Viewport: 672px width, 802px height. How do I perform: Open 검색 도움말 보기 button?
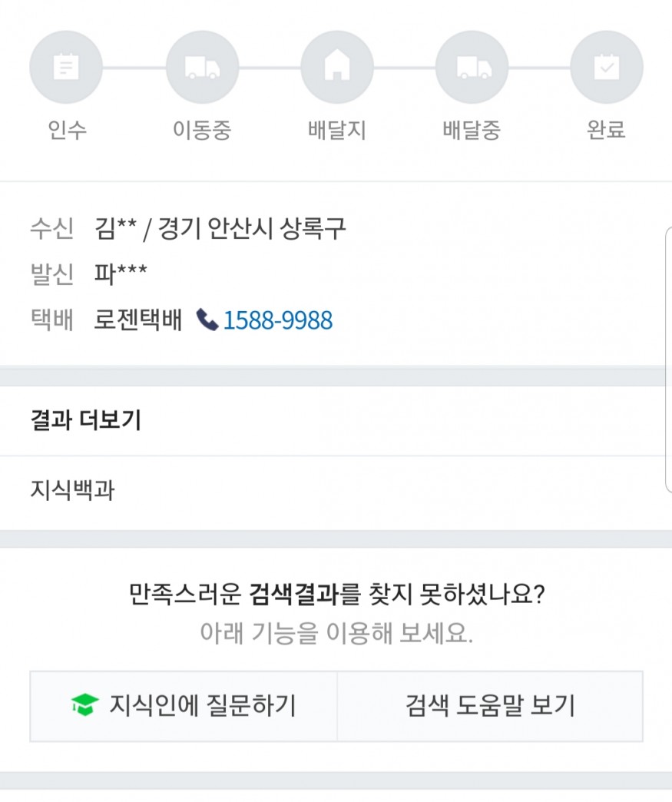490,706
